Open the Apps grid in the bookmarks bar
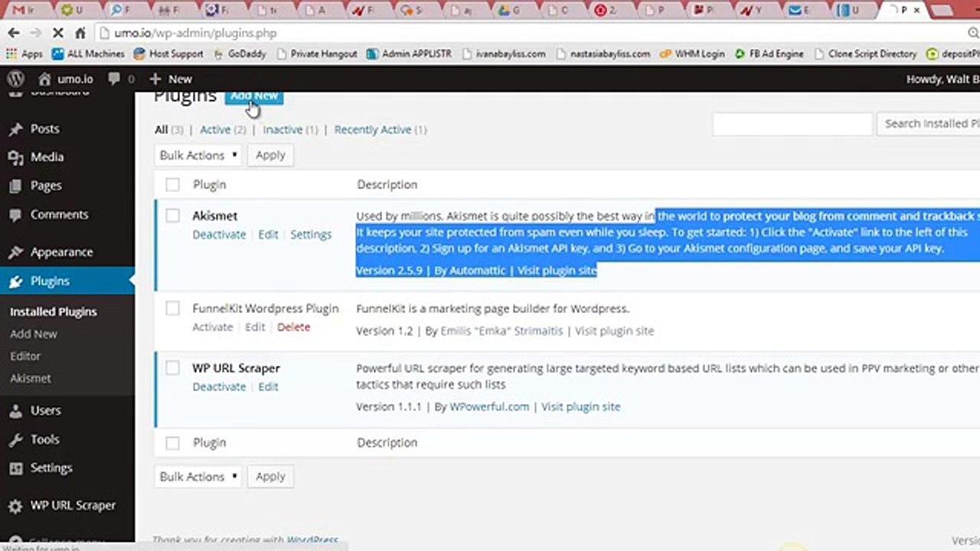The image size is (980, 551). pos(24,54)
